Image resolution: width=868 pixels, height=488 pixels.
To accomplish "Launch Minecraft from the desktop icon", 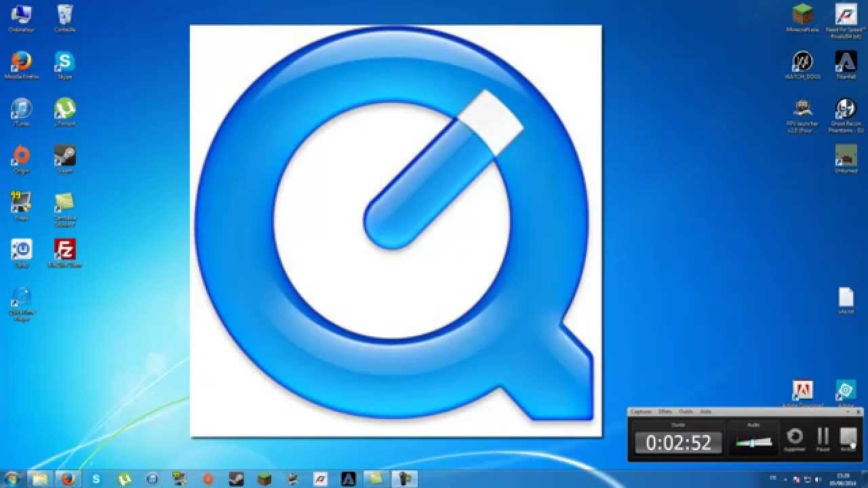I will [x=803, y=18].
